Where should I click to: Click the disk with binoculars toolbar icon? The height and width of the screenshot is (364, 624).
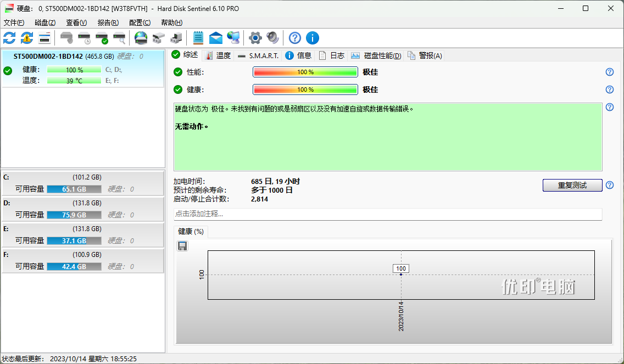[158, 38]
